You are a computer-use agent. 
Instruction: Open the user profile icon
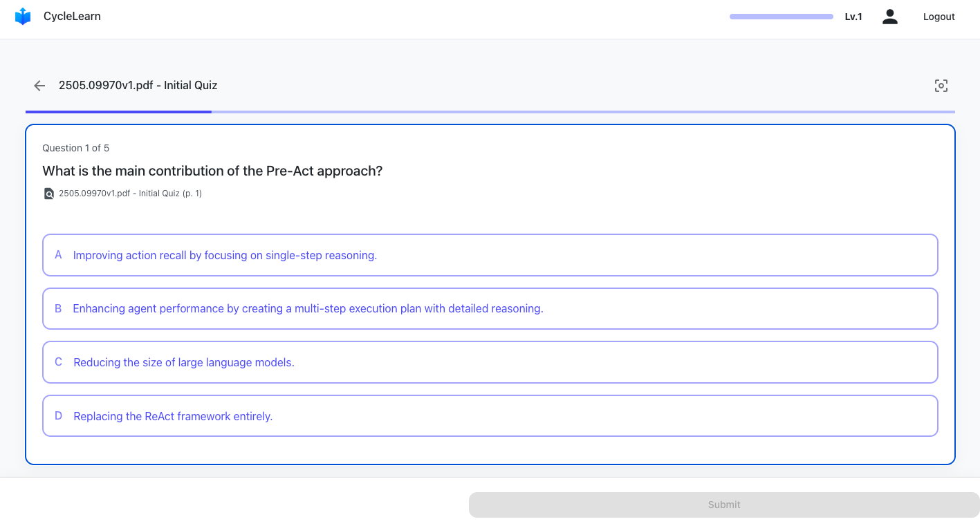tap(889, 17)
